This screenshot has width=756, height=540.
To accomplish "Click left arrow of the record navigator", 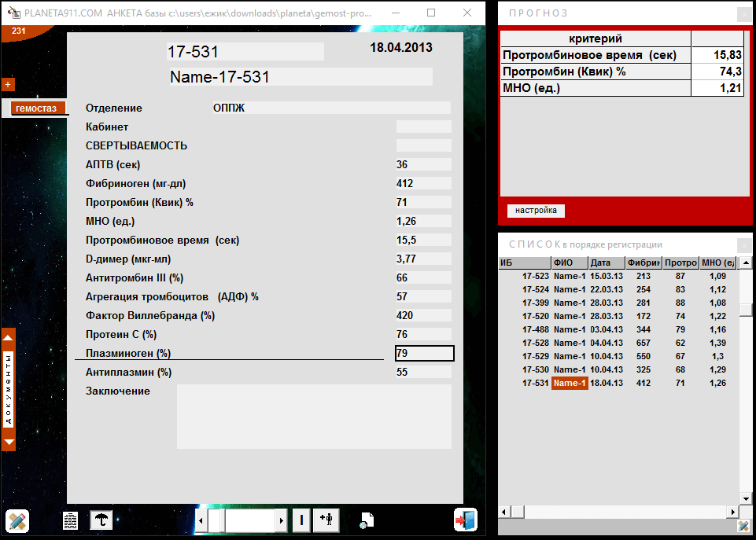I will pyautogui.click(x=202, y=520).
